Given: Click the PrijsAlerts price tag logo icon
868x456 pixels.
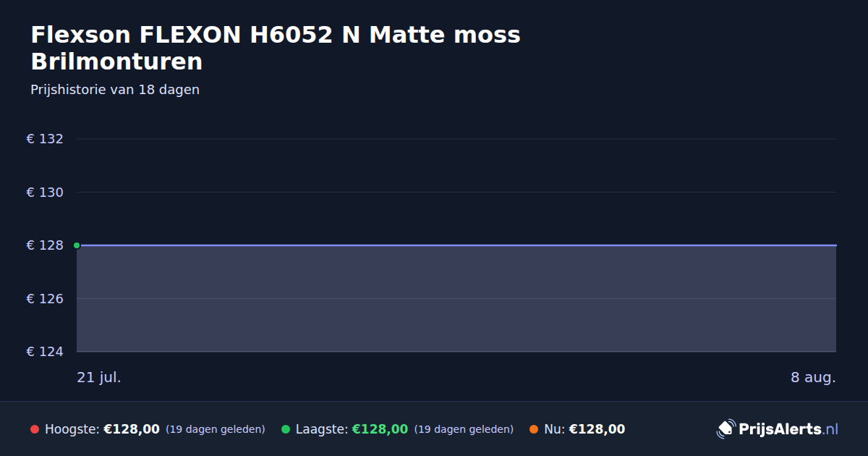Looking at the screenshot, I should point(726,429).
